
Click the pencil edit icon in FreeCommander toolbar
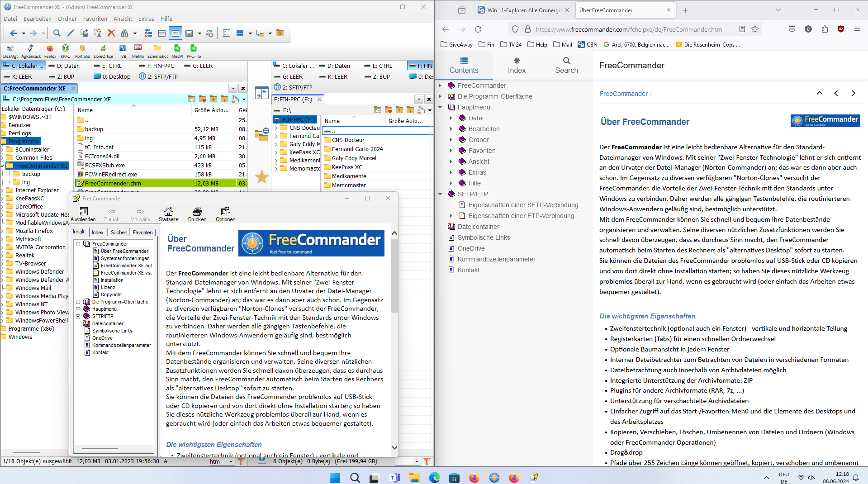click(71, 33)
